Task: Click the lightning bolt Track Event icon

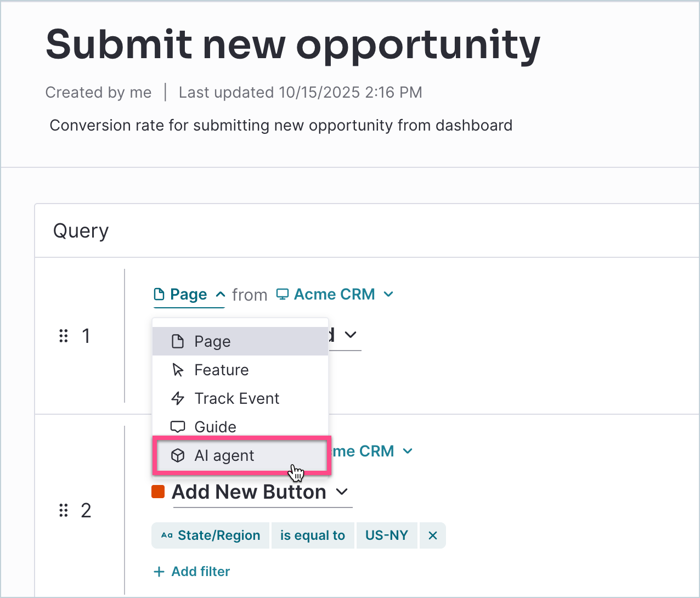Action: [x=178, y=398]
